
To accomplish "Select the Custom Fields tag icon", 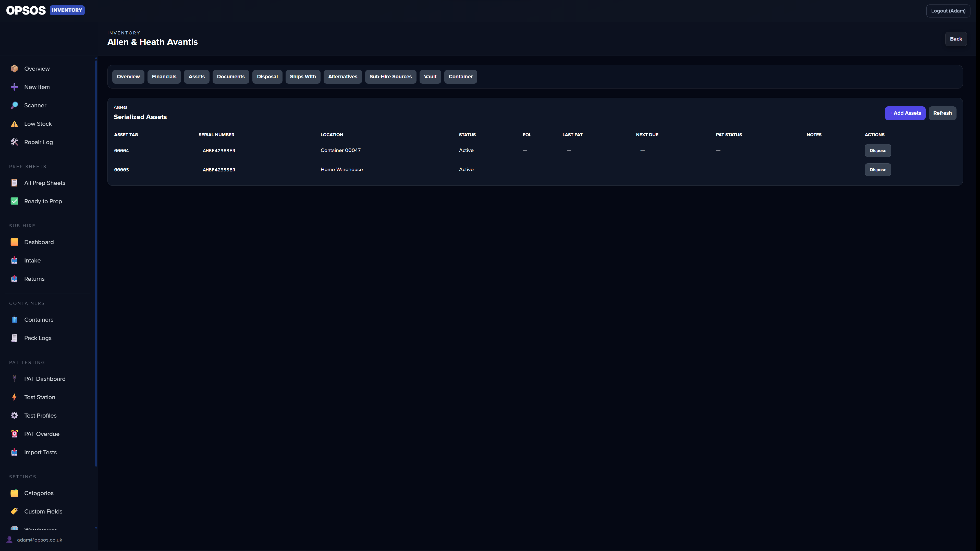I will pos(14,511).
